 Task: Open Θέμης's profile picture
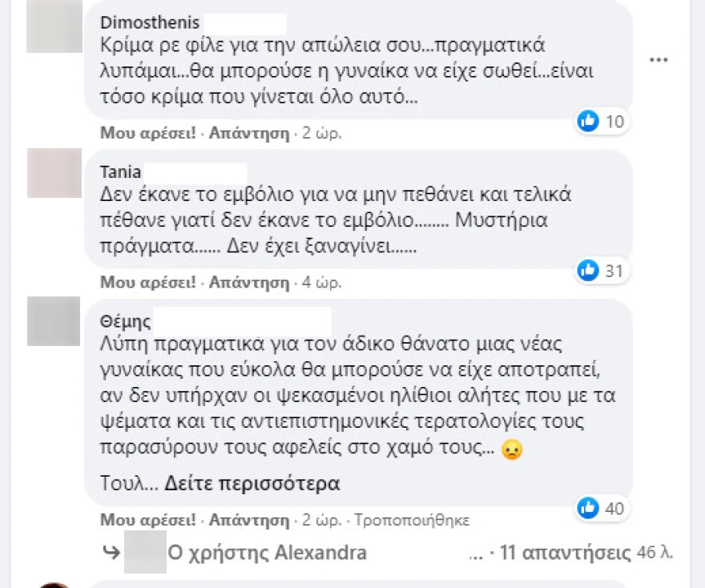coord(54,320)
